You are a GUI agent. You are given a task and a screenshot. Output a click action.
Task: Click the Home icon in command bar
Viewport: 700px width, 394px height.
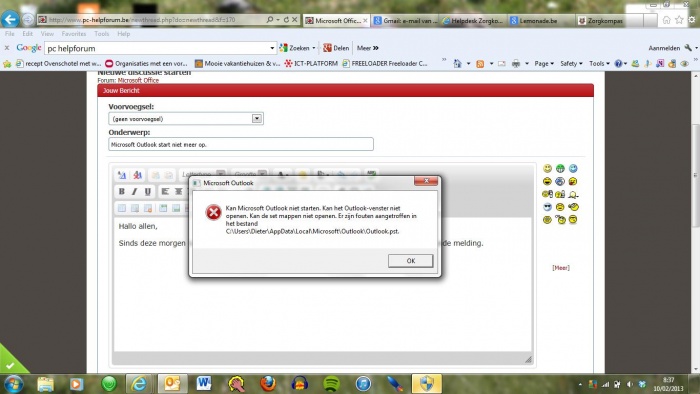click(x=457, y=64)
